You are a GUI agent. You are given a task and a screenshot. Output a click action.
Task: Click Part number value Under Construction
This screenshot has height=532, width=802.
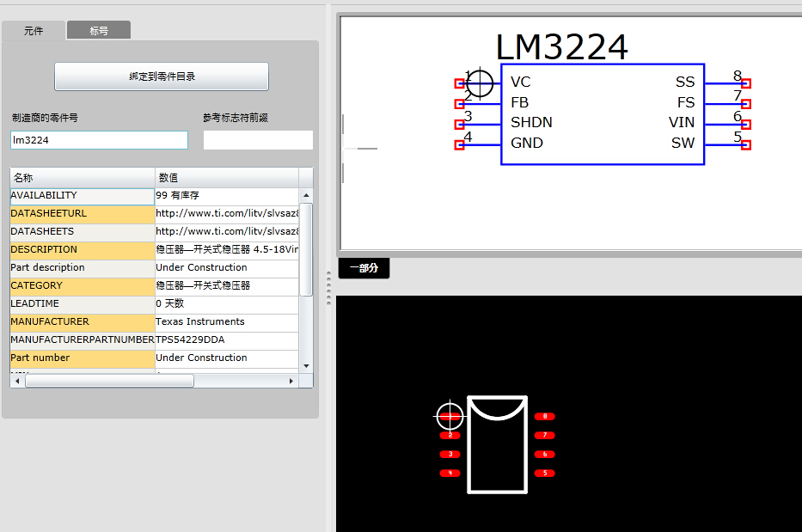(227, 358)
